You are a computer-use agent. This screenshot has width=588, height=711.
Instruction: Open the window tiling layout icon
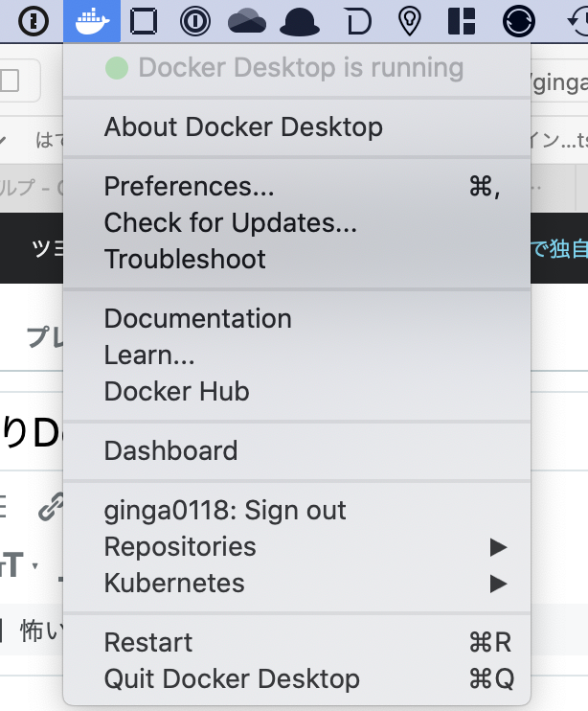[x=462, y=21]
